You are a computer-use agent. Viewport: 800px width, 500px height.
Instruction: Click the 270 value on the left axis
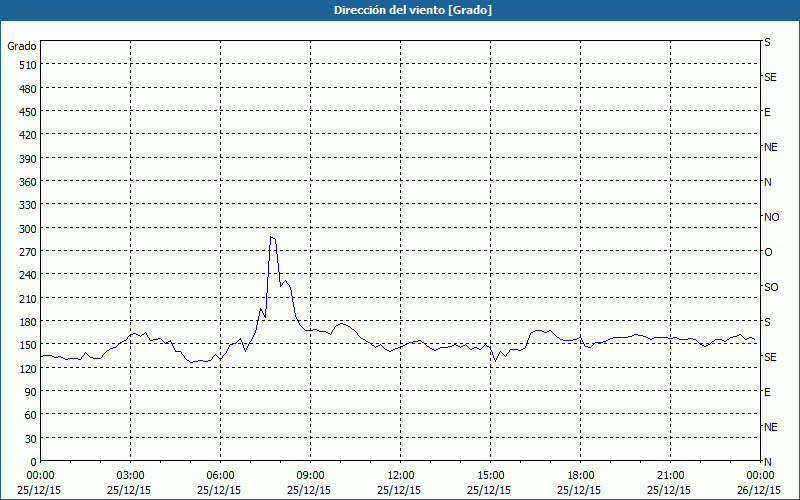click(28, 252)
